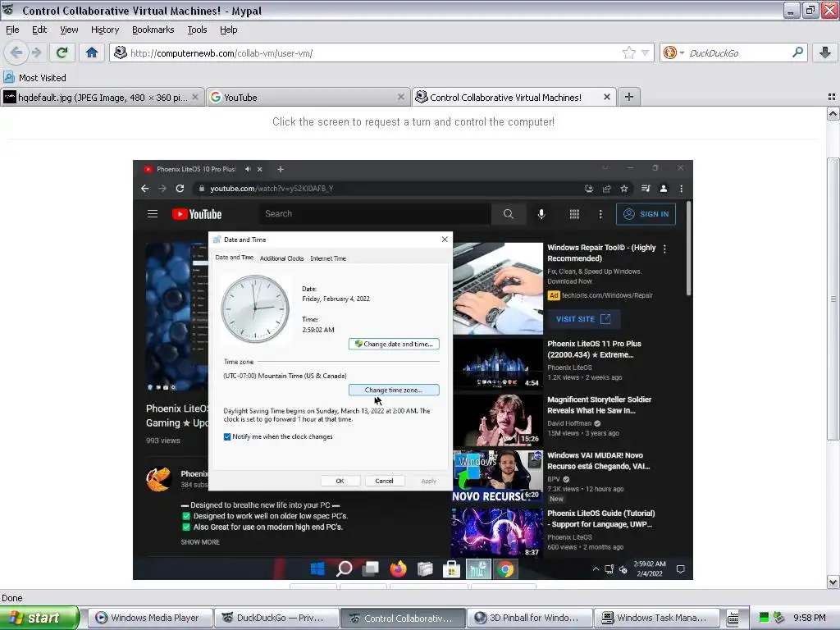Click the page vertical scrollbar thumb
This screenshot has height=630, width=840.
click(x=833, y=297)
